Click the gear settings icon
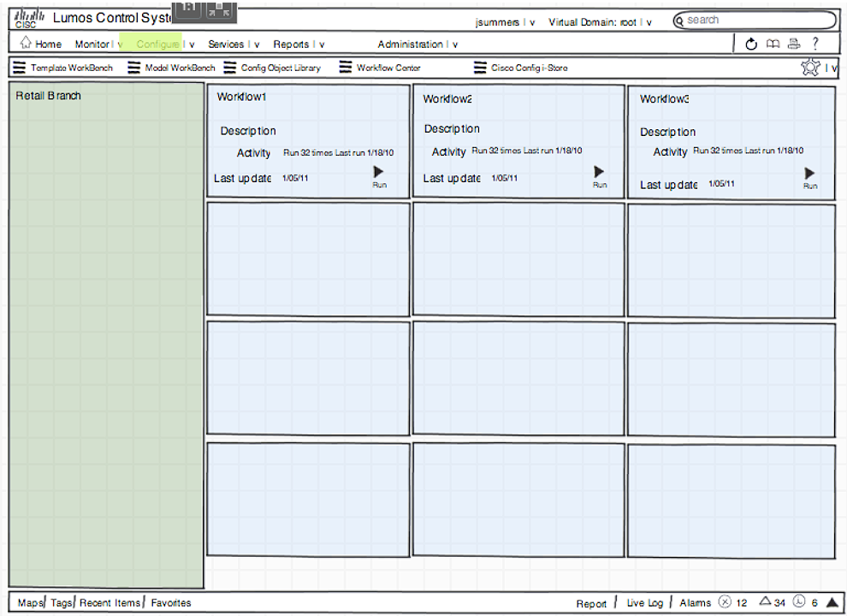847x616 pixels. [x=810, y=68]
